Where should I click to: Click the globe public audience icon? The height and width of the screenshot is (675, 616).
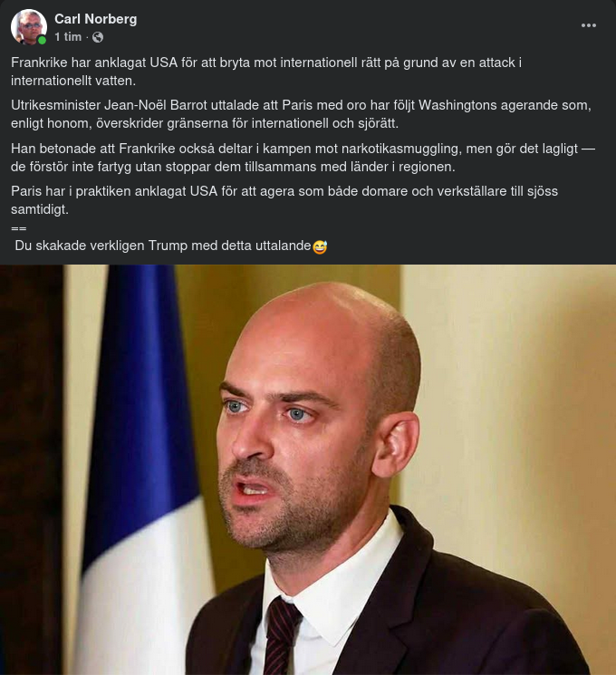(x=98, y=37)
